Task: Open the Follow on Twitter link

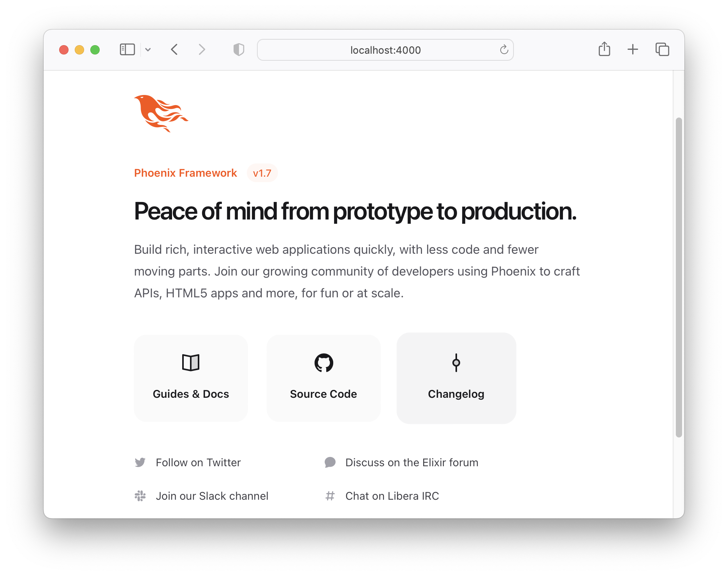Action: point(188,462)
